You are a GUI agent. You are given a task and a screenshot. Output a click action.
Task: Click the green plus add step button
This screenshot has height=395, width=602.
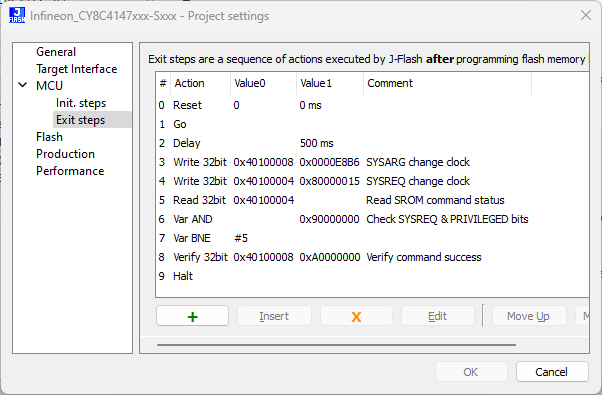point(192,316)
